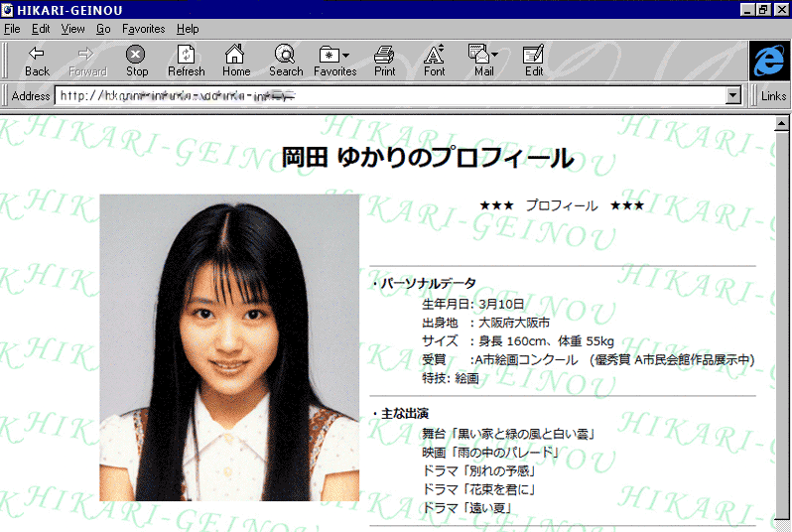Screen dimensions: 792x532
Task: Open the File menu
Action: pos(12,29)
